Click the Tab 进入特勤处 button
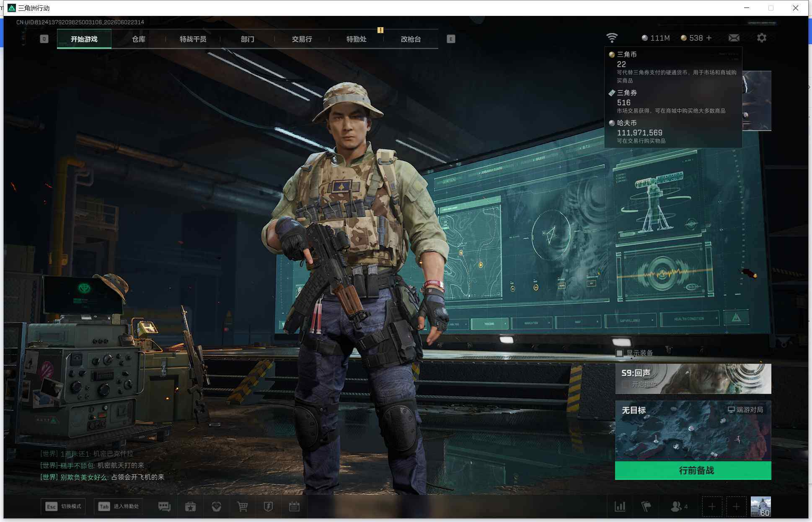 tap(119, 507)
